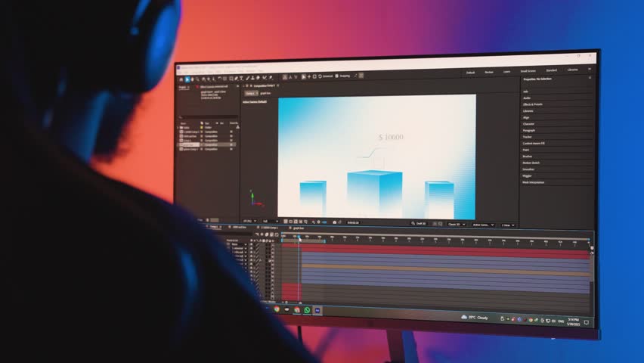644x363 pixels.
Task: Click the $ 10000 text in composition
Action: tap(391, 138)
